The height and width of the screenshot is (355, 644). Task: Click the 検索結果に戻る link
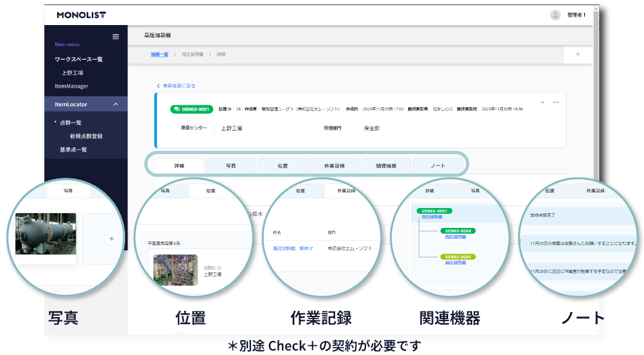click(179, 86)
